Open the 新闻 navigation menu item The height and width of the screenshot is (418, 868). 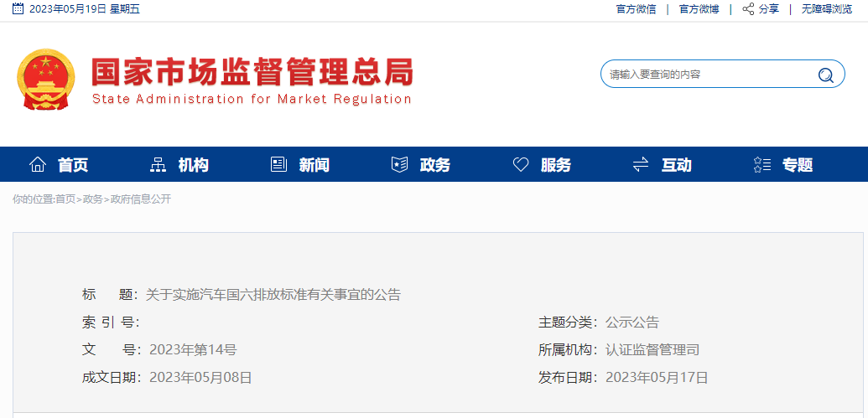(314, 165)
